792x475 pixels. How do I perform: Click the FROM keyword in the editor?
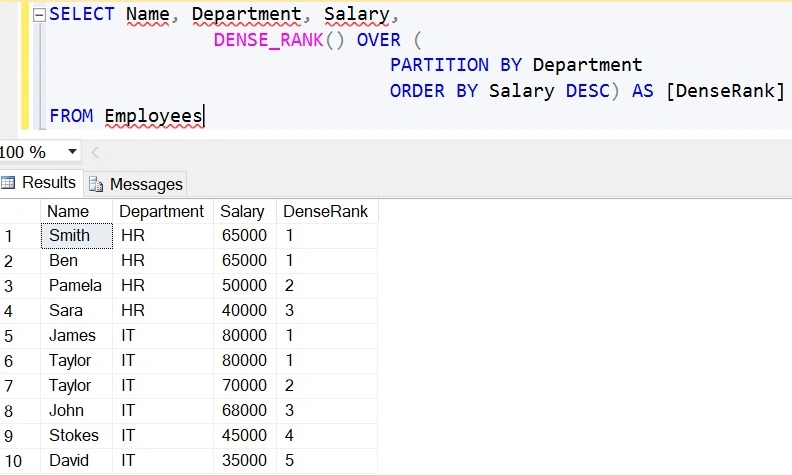71,116
